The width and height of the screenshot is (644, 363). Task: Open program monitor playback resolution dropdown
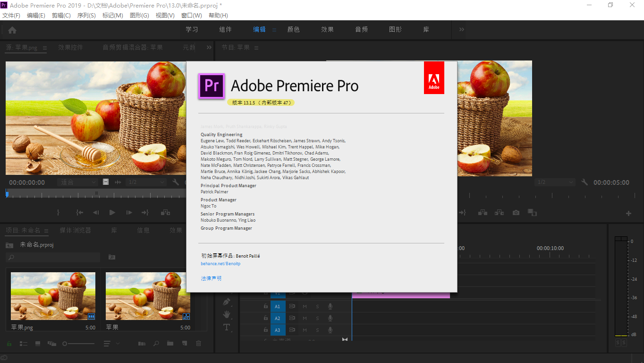point(555,182)
